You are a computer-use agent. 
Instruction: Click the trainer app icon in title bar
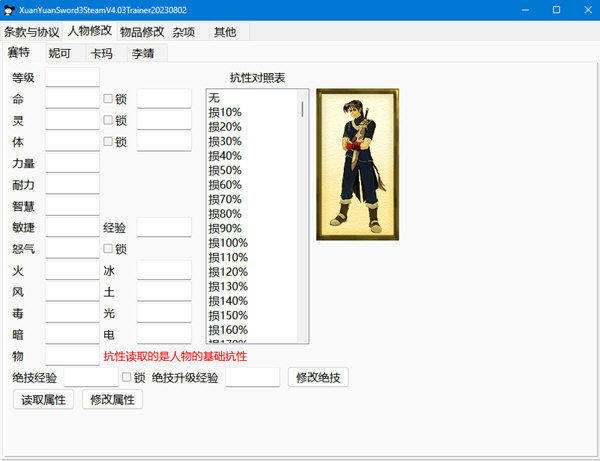click(9, 10)
